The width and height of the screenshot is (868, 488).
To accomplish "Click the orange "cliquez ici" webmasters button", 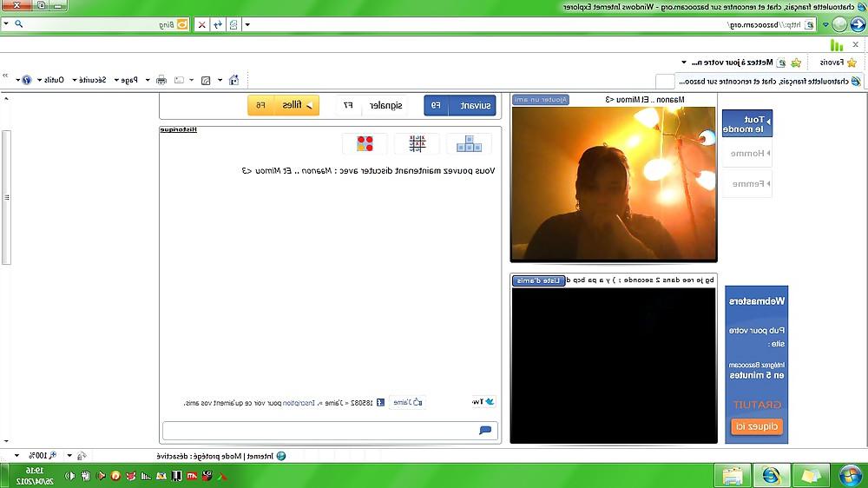I will [x=757, y=426].
